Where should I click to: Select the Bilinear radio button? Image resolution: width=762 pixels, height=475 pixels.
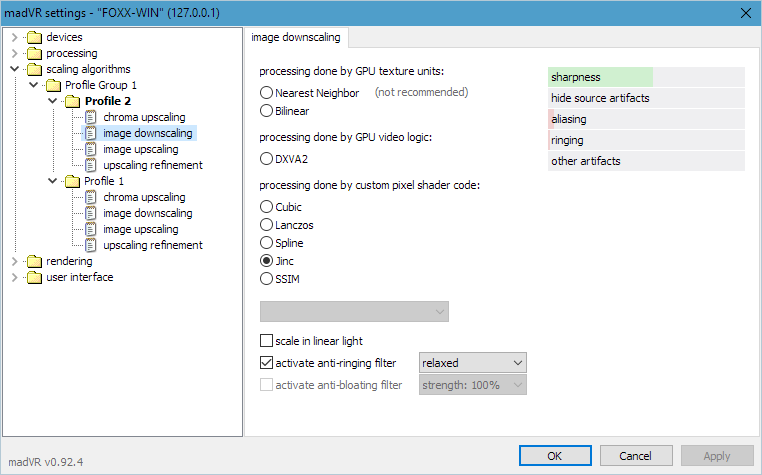[x=266, y=111]
